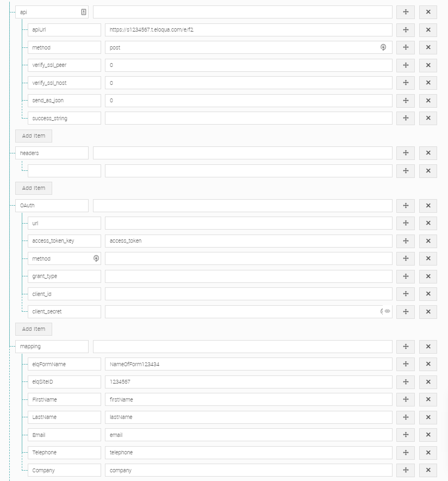448x481 pixels.
Task: Delete the apiUrl row with the X icon
Action: [428, 29]
